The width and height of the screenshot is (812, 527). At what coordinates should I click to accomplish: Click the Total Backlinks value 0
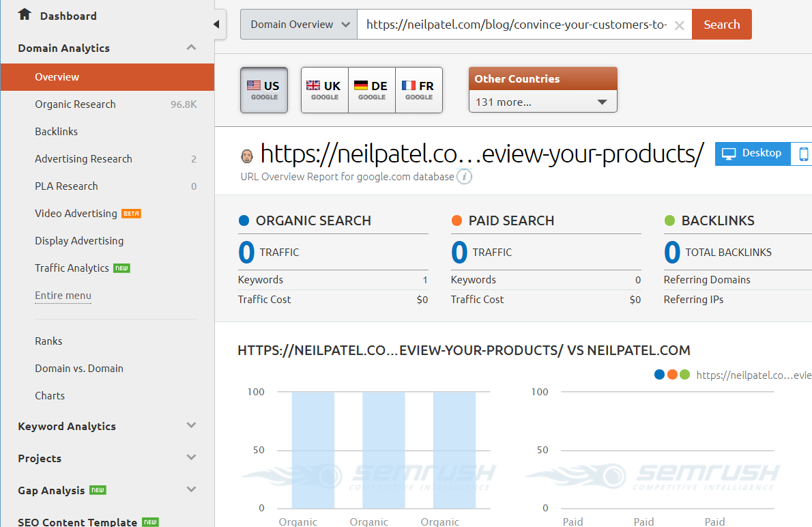(x=672, y=253)
